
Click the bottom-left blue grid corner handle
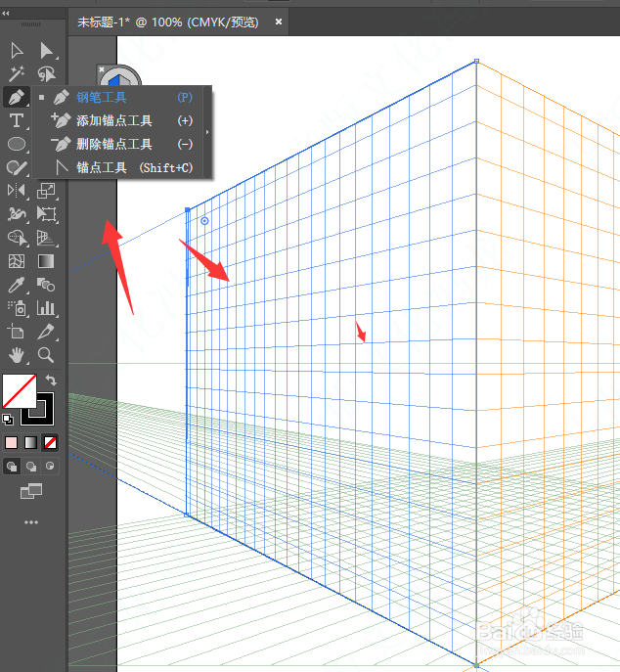[x=187, y=515]
